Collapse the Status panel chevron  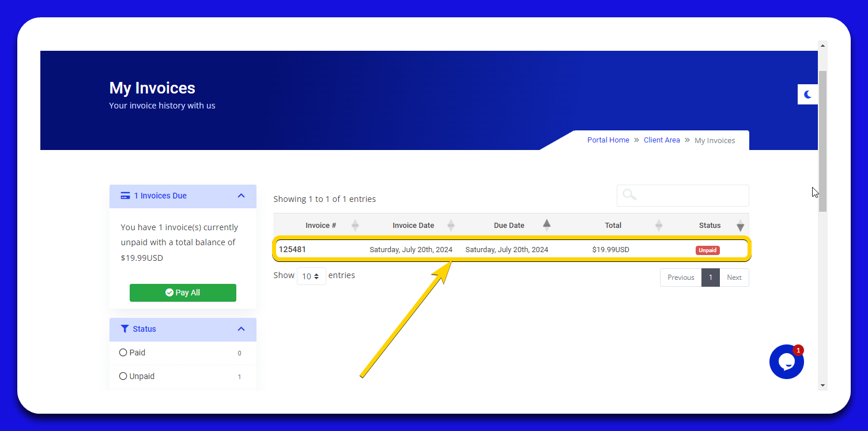(241, 329)
